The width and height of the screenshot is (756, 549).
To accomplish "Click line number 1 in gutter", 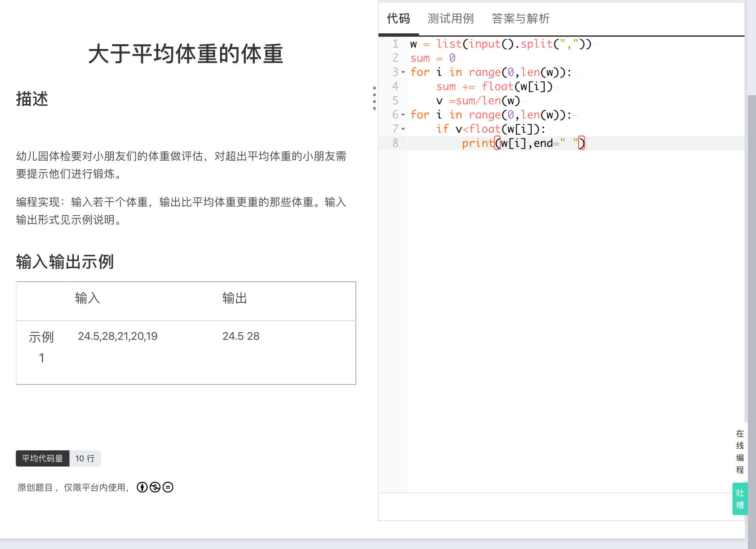I will coord(395,44).
